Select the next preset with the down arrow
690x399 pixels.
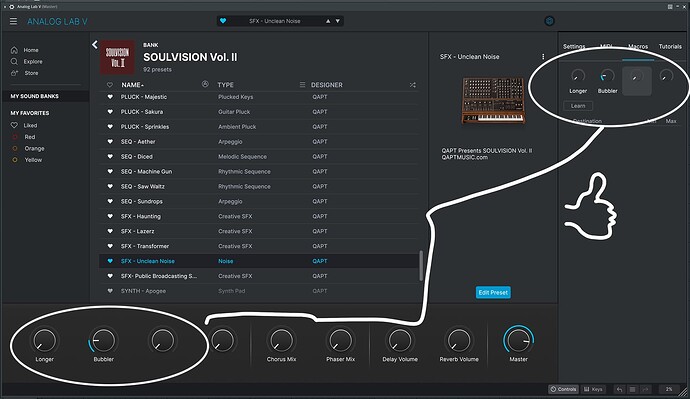click(338, 21)
